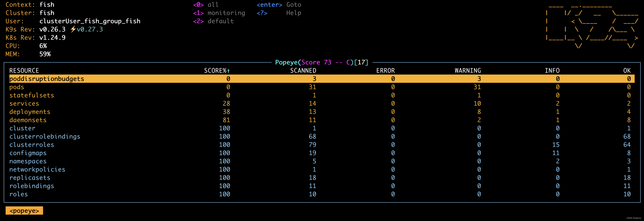Select the rolebindings resource row
Screen dimensions: 644x221
pos(322,186)
